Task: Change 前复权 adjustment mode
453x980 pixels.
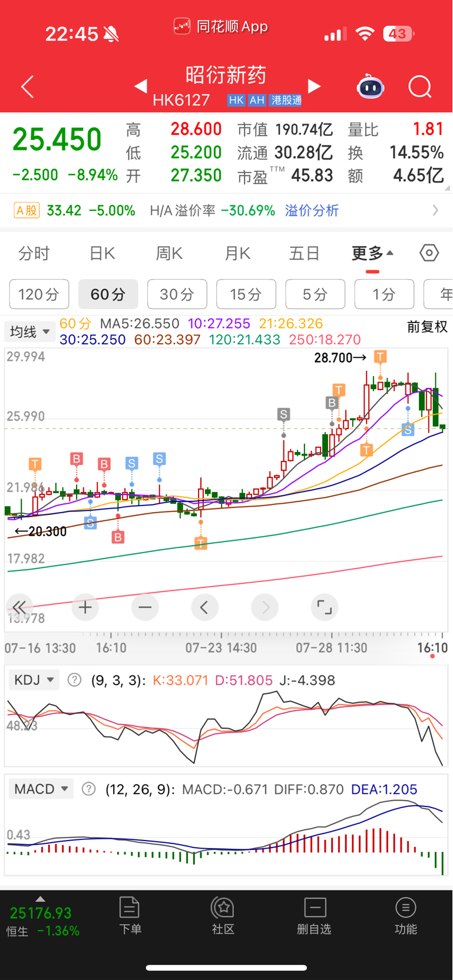Action: [427, 327]
